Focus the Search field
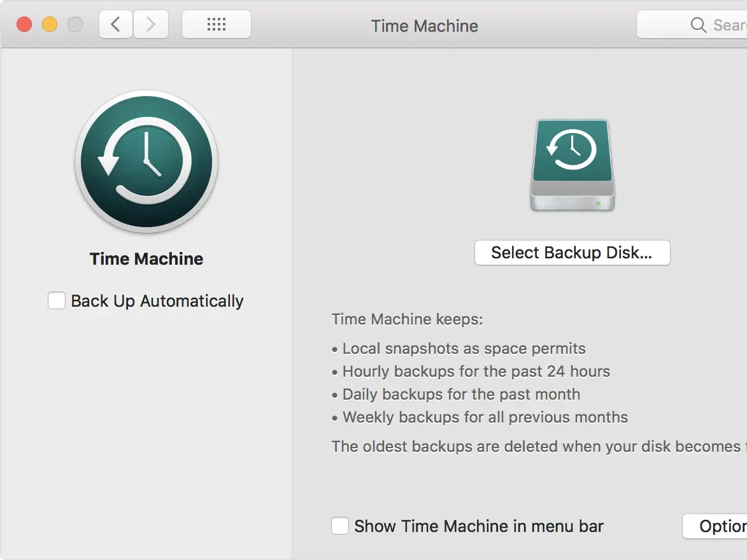Viewport: 747px width, 560px height. pos(692,25)
